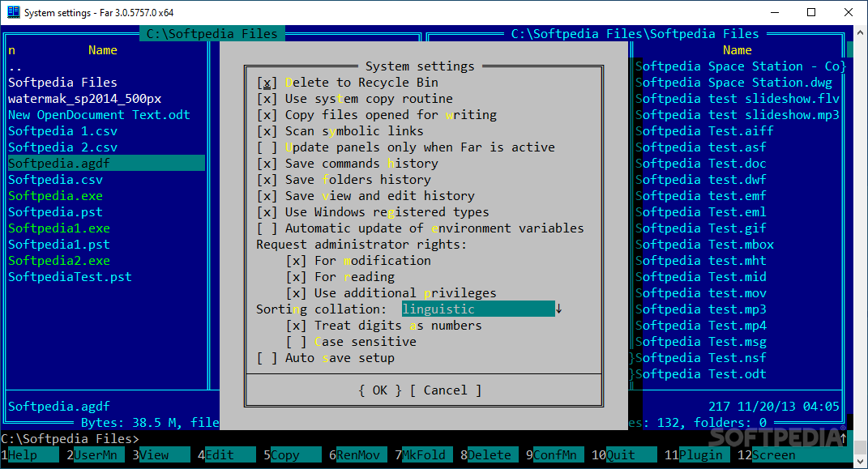Select Softpedia test slideshow.flv
The height and width of the screenshot is (469, 868).
coord(738,99)
